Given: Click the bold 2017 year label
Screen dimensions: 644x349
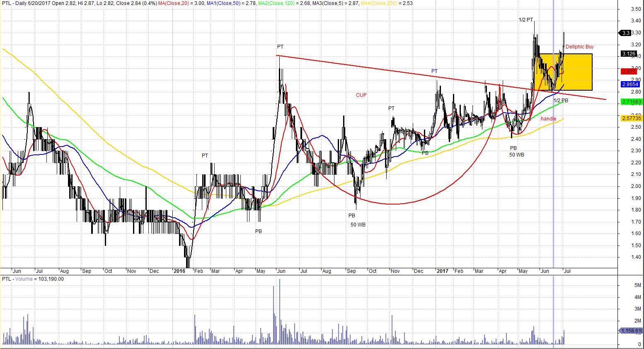Looking at the screenshot, I should tap(442, 271).
